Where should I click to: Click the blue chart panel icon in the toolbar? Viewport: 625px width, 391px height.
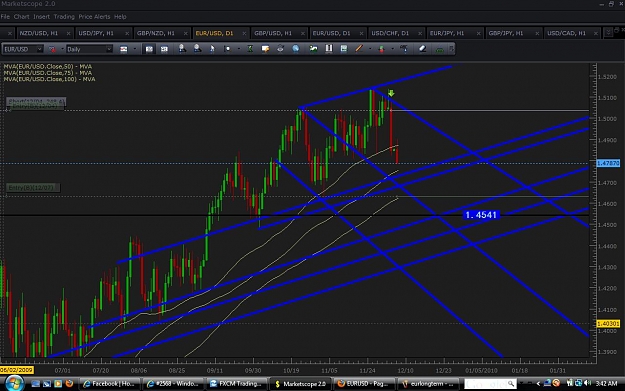point(344,49)
